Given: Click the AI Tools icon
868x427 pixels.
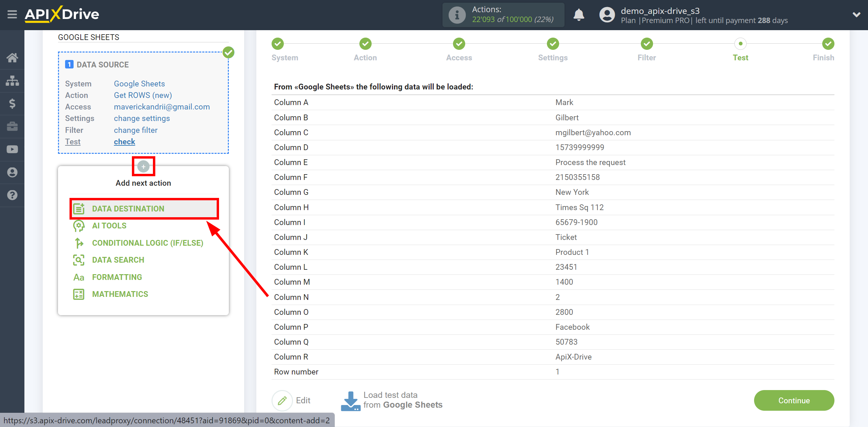Looking at the screenshot, I should click(x=79, y=226).
